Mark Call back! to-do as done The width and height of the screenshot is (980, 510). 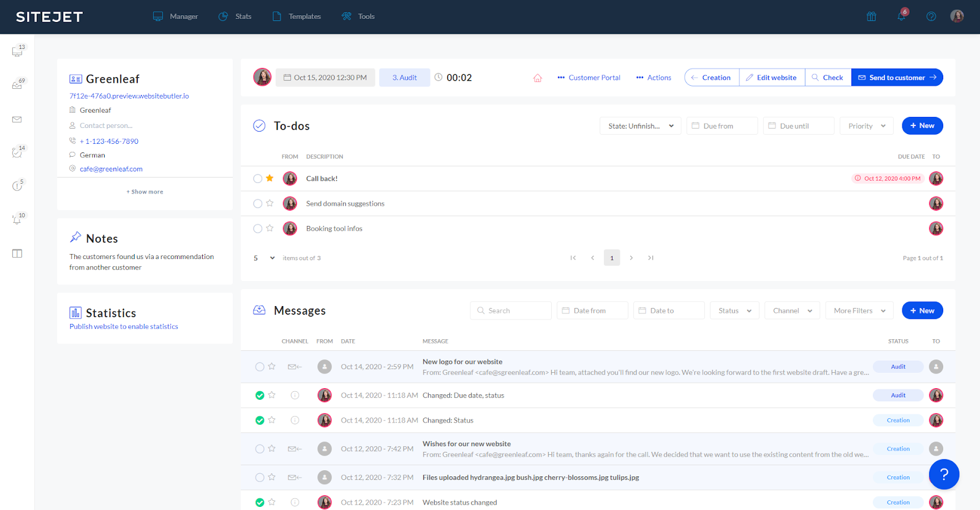click(x=258, y=179)
